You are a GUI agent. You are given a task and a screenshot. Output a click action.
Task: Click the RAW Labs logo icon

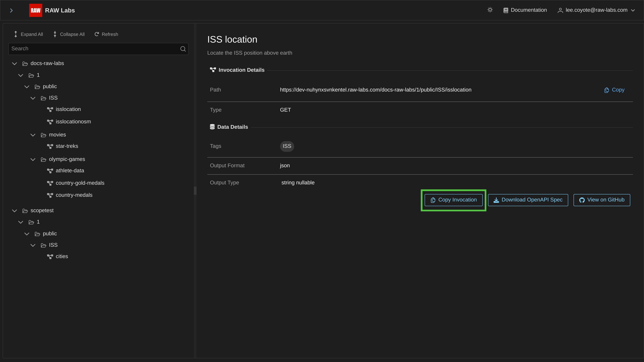click(x=36, y=10)
